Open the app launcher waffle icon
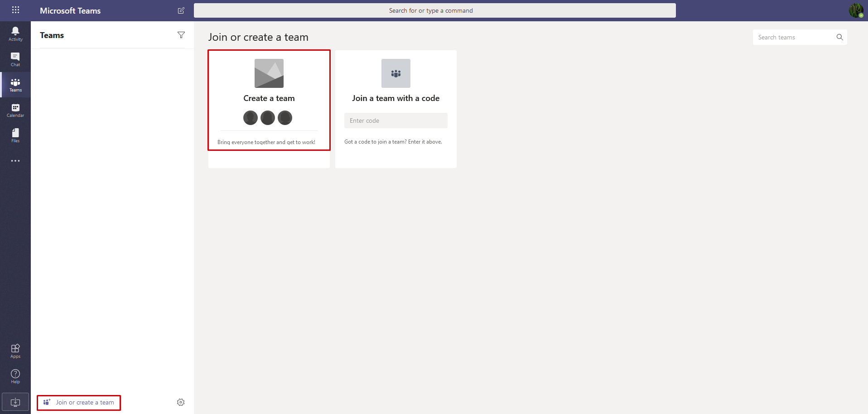868x414 pixels. 15,10
